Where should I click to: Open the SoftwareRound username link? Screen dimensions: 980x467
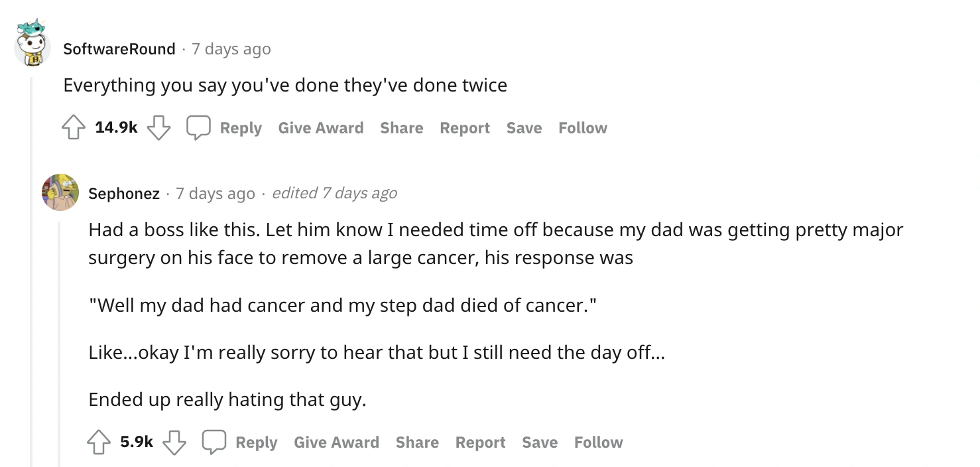(119, 49)
